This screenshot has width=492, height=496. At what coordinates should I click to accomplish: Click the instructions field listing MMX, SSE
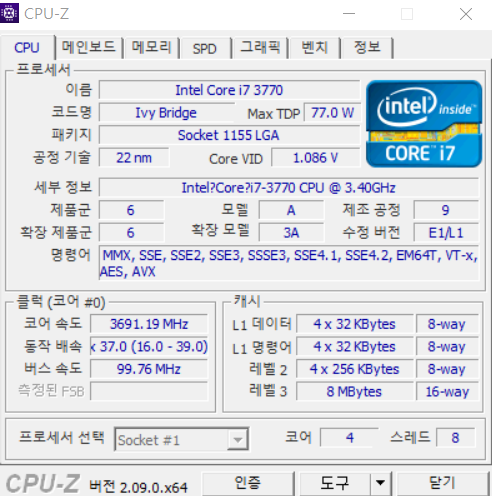(x=289, y=263)
